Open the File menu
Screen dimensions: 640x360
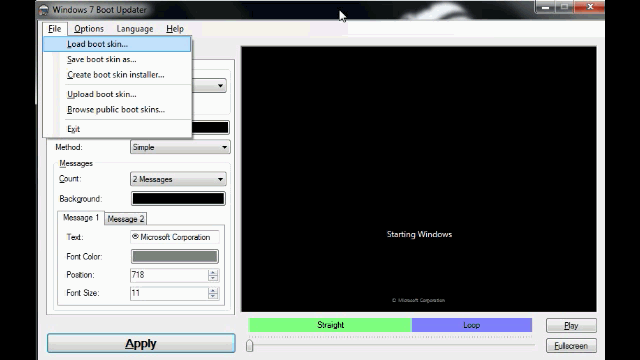tap(54, 29)
